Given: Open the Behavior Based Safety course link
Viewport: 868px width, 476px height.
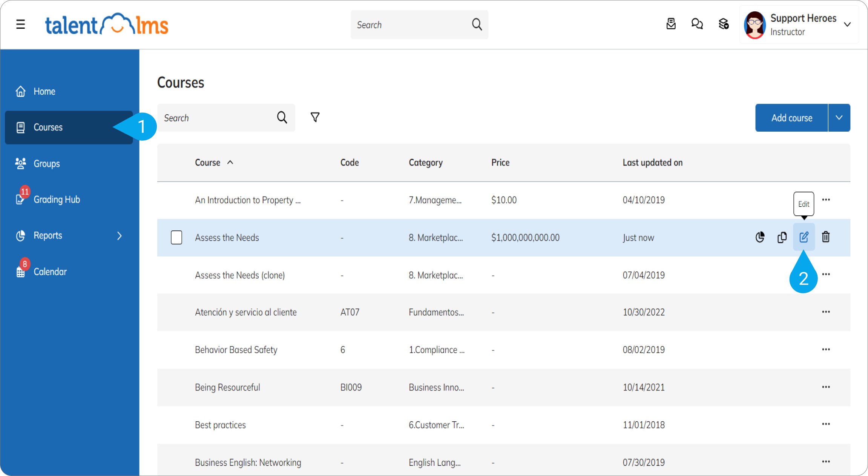Looking at the screenshot, I should 236,350.
